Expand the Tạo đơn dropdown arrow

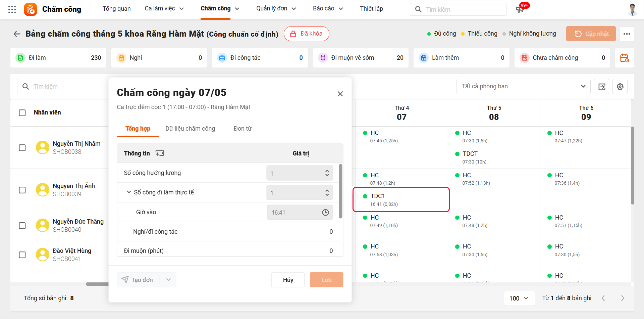coord(168,280)
